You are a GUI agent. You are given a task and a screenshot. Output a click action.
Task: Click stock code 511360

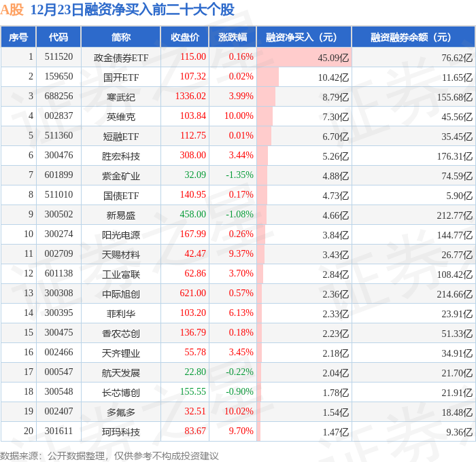[58, 136]
